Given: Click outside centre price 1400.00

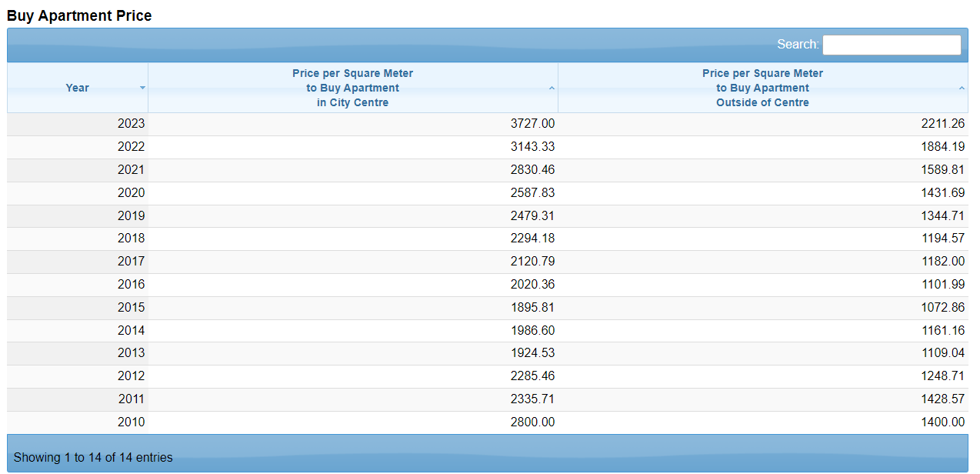Looking at the screenshot, I should pos(942,422).
